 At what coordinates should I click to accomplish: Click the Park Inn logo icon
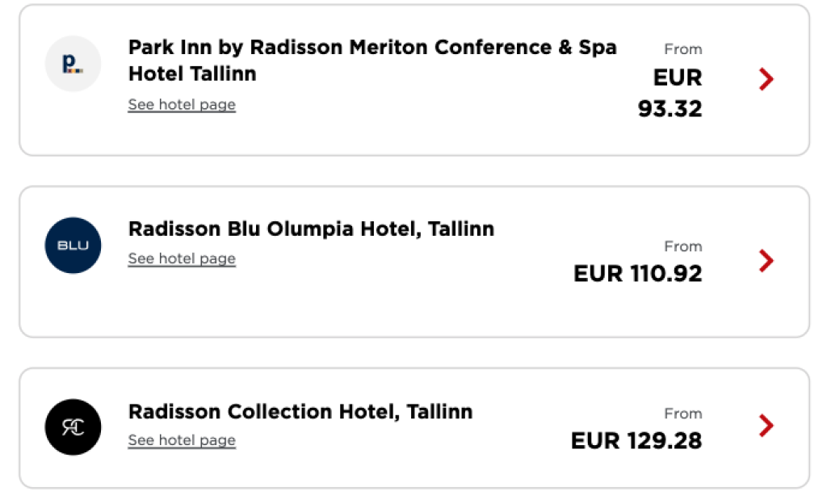73,64
